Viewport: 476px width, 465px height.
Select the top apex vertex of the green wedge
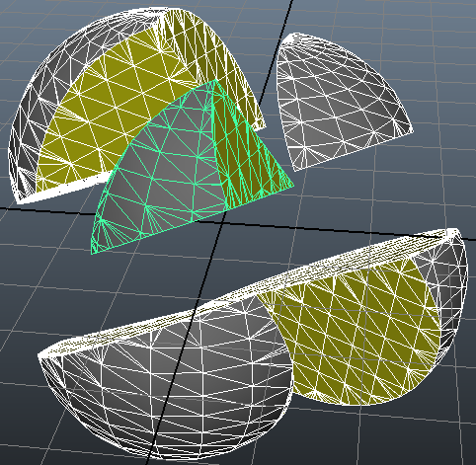215,79
